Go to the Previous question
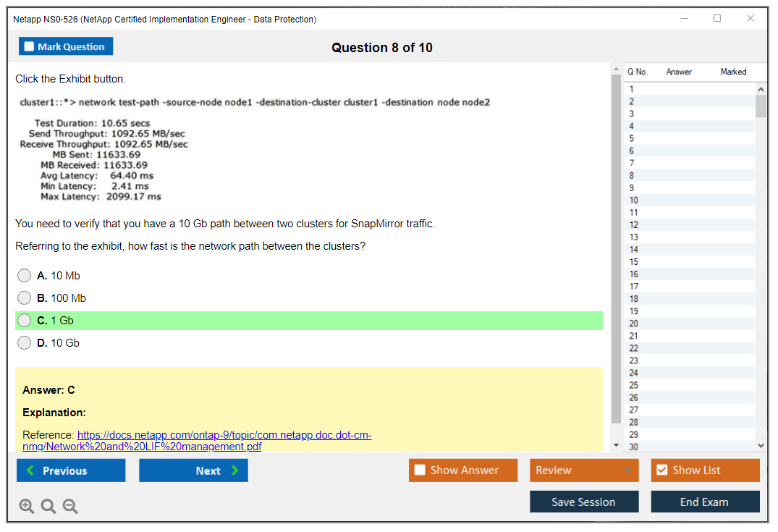This screenshot has width=778, height=532. [71, 470]
